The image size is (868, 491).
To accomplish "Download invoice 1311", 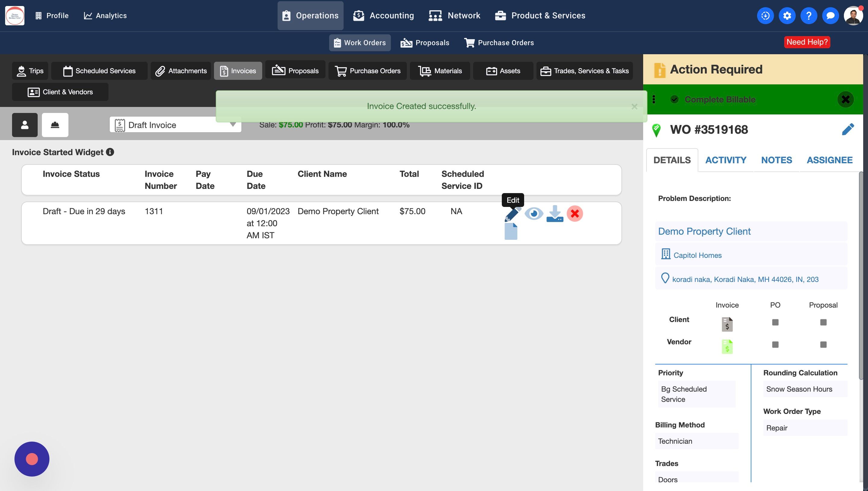I will [554, 214].
